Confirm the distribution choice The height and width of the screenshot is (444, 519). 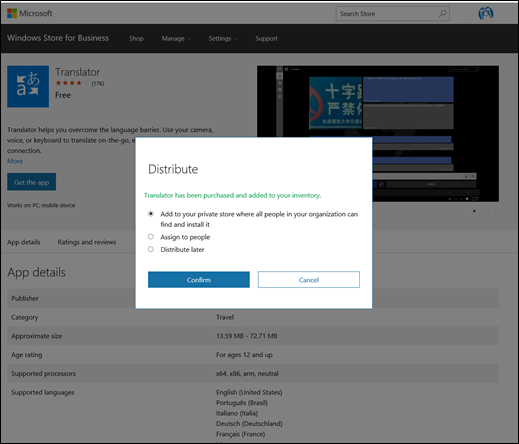199,280
